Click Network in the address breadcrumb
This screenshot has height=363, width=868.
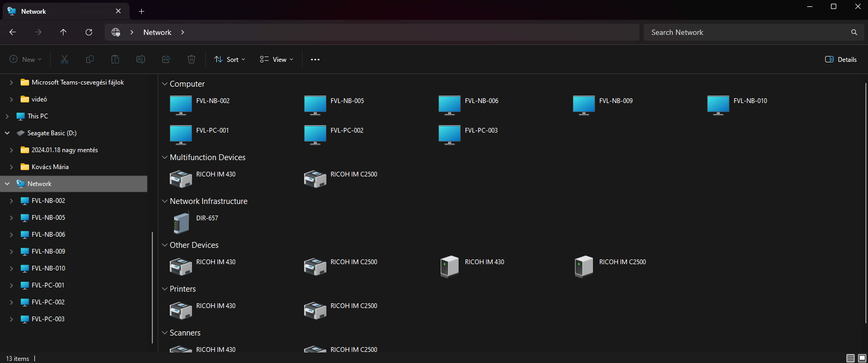[157, 32]
